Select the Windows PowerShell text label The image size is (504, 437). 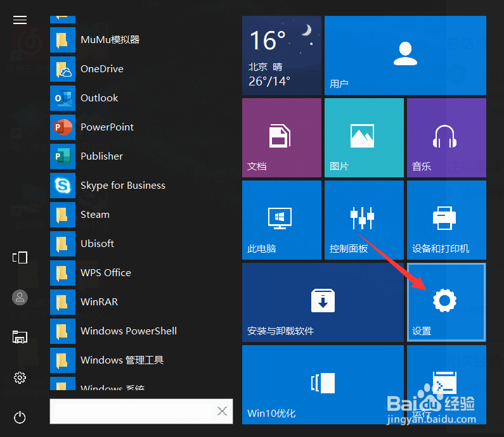click(x=129, y=331)
